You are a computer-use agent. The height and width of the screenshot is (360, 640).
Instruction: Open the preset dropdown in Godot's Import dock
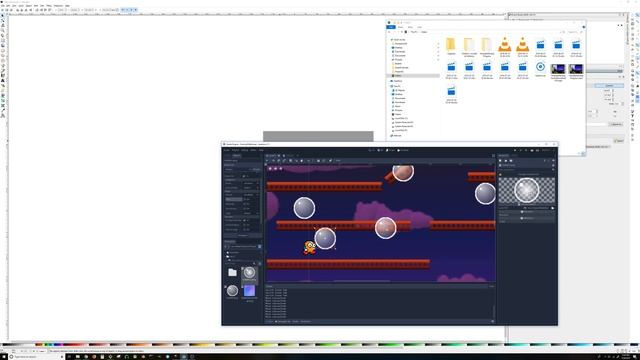256,169
